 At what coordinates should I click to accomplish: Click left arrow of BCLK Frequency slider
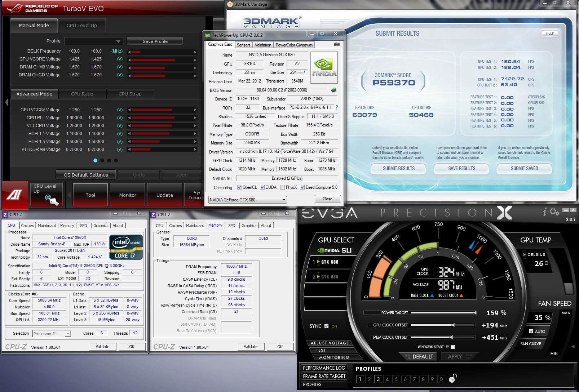point(129,52)
